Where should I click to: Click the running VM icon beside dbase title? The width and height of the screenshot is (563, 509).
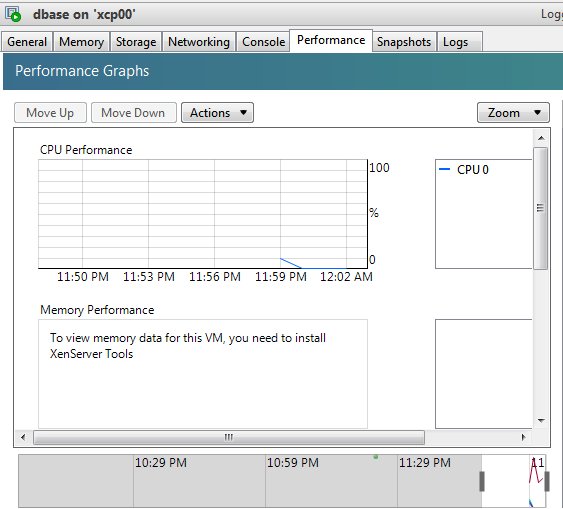pyautogui.click(x=14, y=14)
